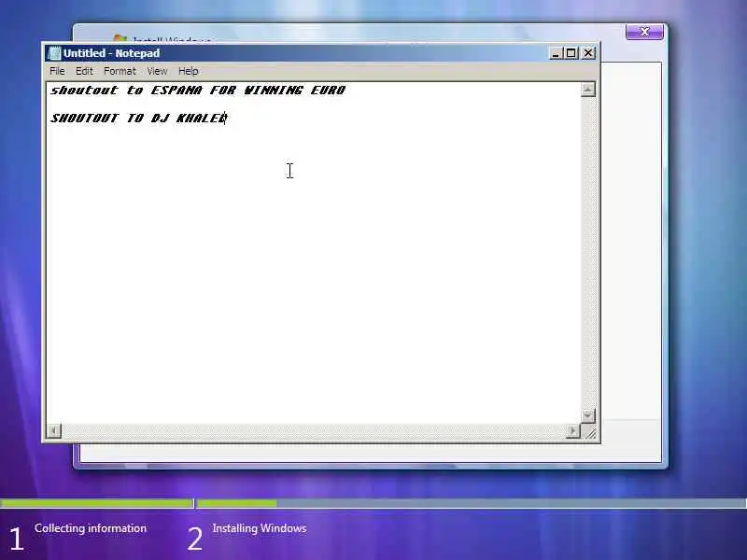Open the Edit menu in Notepad

(84, 71)
